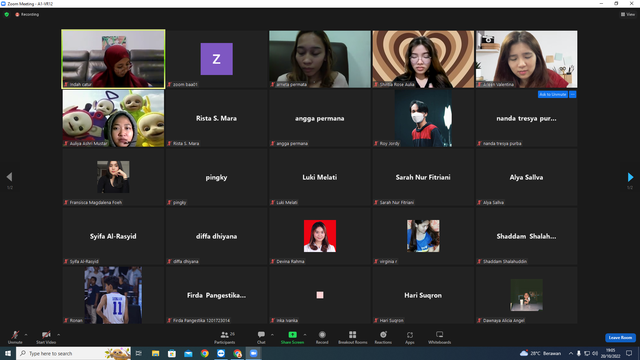Image resolution: width=640 pixels, height=360 pixels.
Task: Open File Explorer from the taskbar
Action: 156,353
